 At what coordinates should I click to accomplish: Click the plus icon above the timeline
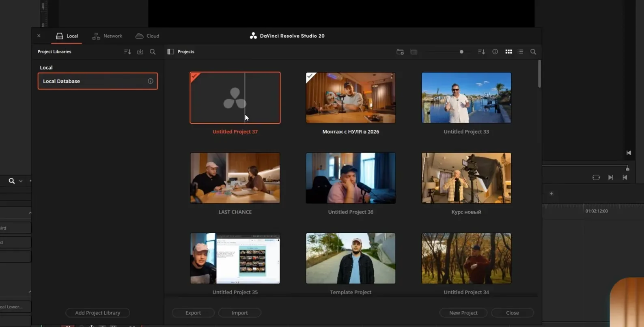click(551, 194)
